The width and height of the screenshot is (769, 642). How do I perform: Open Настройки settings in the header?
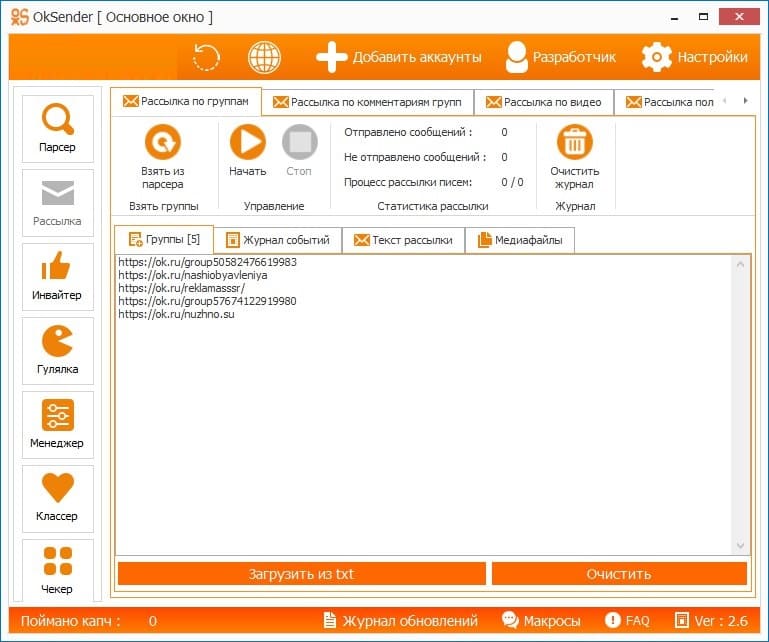point(695,57)
